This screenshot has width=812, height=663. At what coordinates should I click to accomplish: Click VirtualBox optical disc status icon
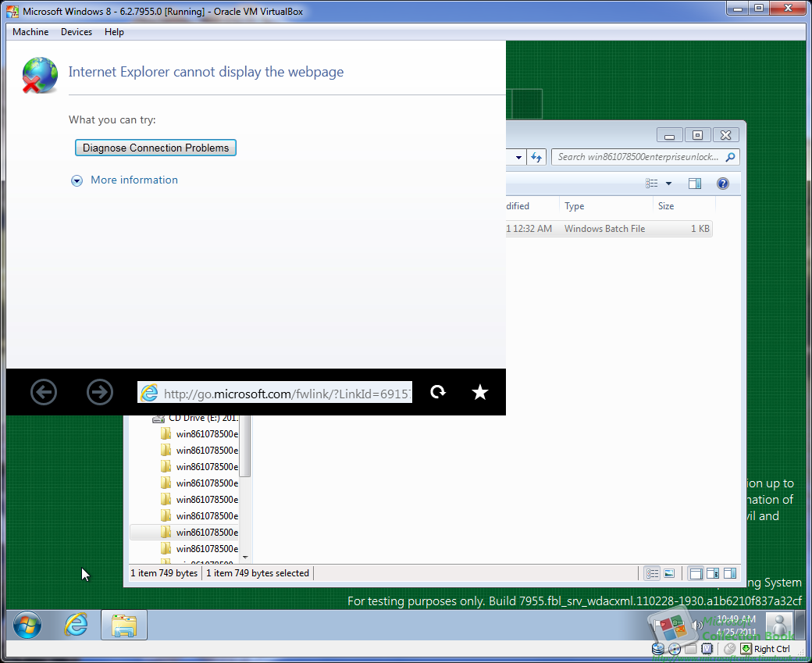tap(675, 649)
